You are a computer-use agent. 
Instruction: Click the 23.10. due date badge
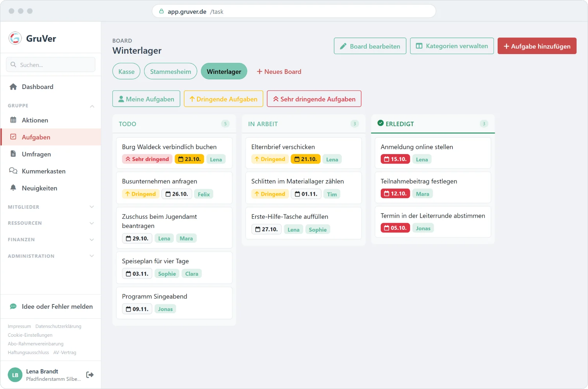189,159
